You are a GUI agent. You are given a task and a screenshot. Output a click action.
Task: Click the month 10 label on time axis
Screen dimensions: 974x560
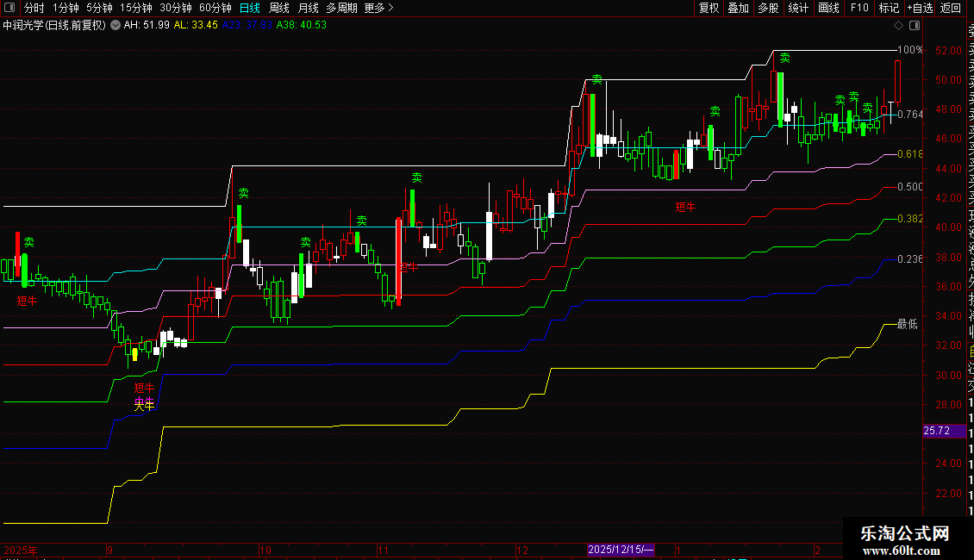(x=265, y=550)
